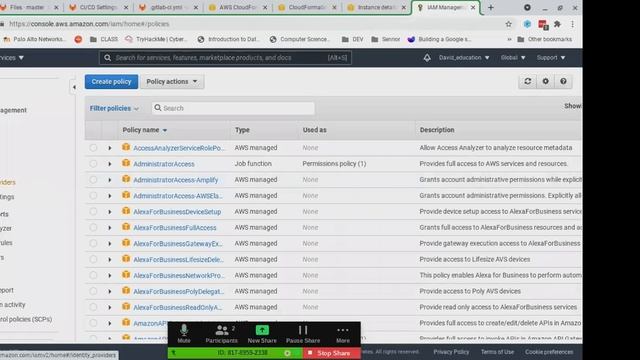This screenshot has height=360, width=640.
Task: Click the Stop Share button
Action: (x=332, y=353)
